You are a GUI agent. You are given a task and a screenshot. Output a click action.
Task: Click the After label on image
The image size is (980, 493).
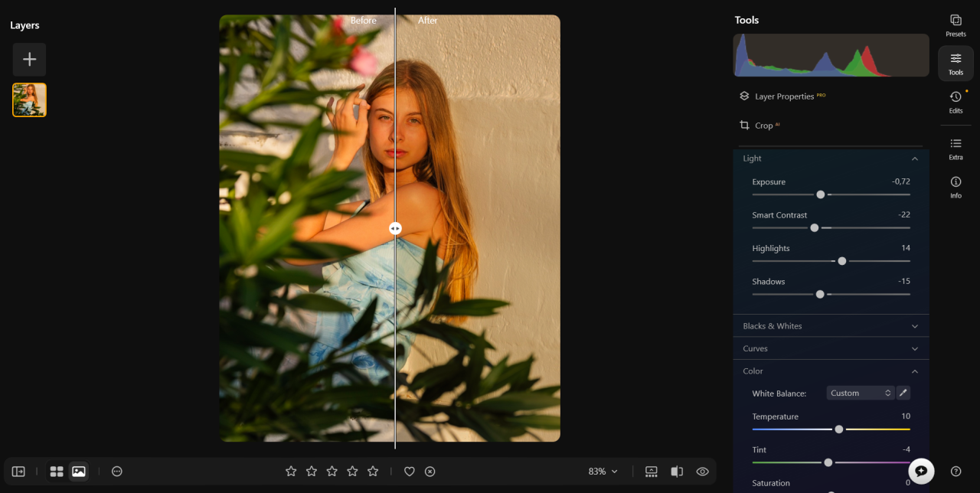tap(428, 21)
